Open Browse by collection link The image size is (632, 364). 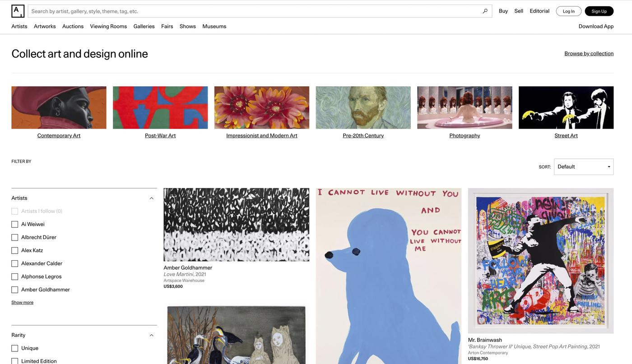(x=589, y=53)
